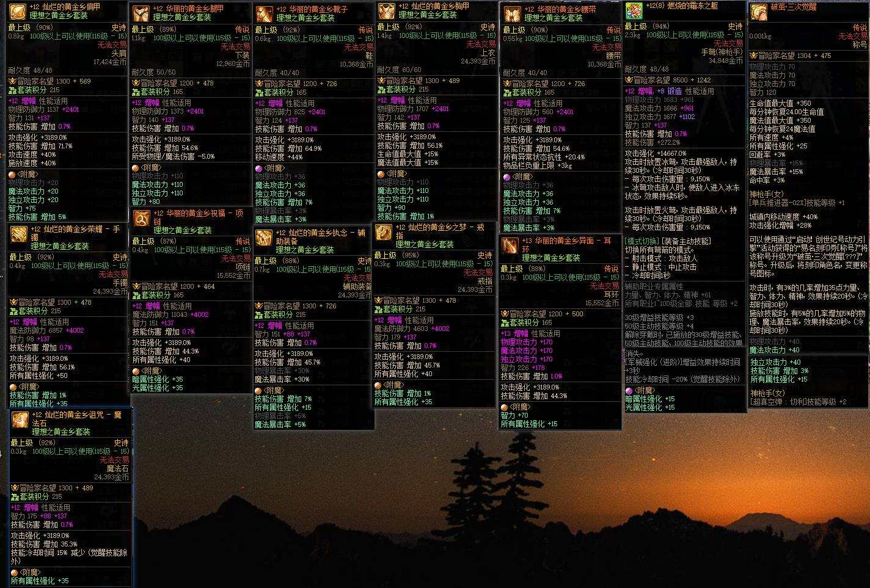The height and width of the screenshot is (588, 870).
Task: Click '魔法暴击率 +30%' on the 辅助装备 tooltip
Action: [282, 379]
